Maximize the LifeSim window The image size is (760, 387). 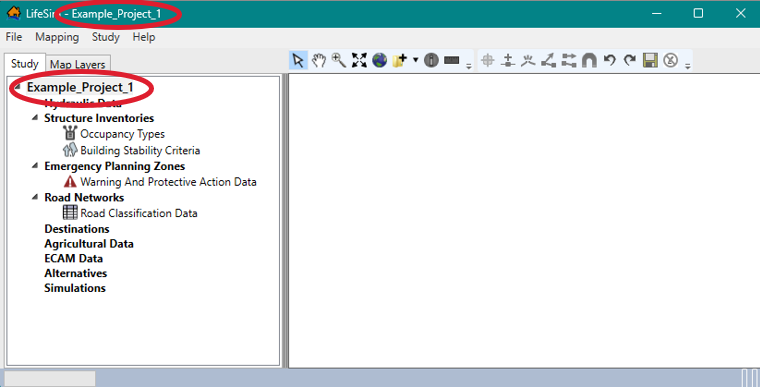[x=698, y=13]
